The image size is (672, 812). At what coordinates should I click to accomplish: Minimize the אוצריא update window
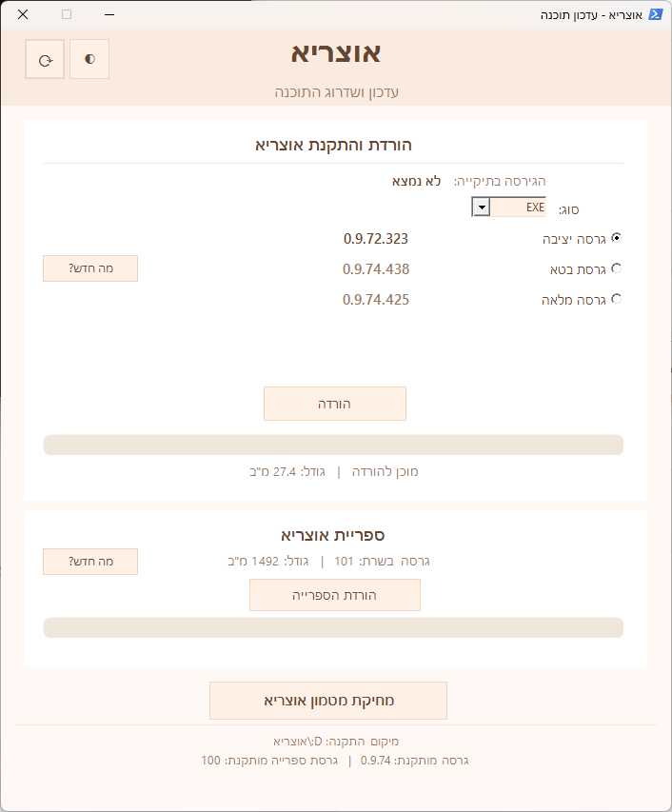(x=109, y=14)
